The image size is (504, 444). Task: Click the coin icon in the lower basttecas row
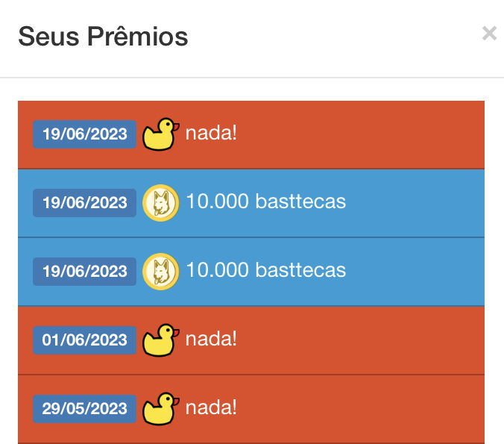pyautogui.click(x=160, y=271)
